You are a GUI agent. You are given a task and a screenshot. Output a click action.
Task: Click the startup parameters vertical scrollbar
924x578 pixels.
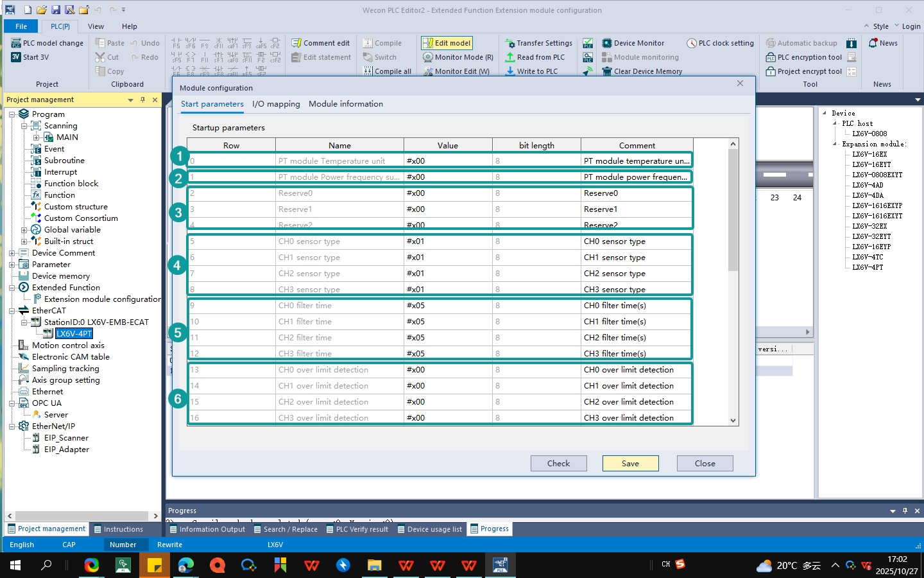click(733, 210)
